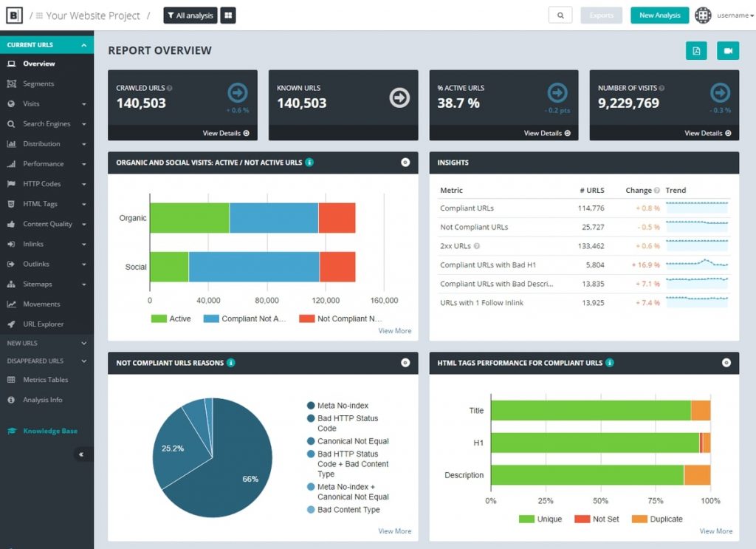The width and height of the screenshot is (756, 549).
Task: Open View Details under Crawled URLs
Action: pos(226,133)
